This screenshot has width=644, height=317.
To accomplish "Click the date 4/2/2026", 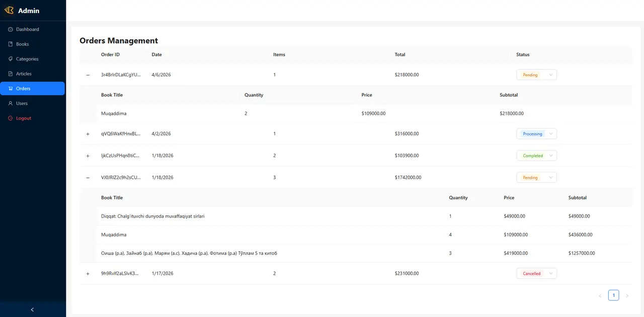I will 162,134.
